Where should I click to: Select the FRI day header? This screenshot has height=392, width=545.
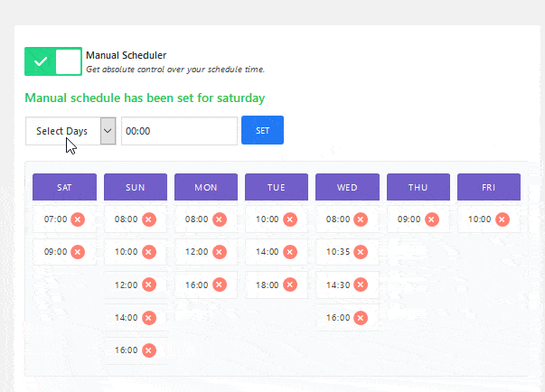[x=489, y=187]
